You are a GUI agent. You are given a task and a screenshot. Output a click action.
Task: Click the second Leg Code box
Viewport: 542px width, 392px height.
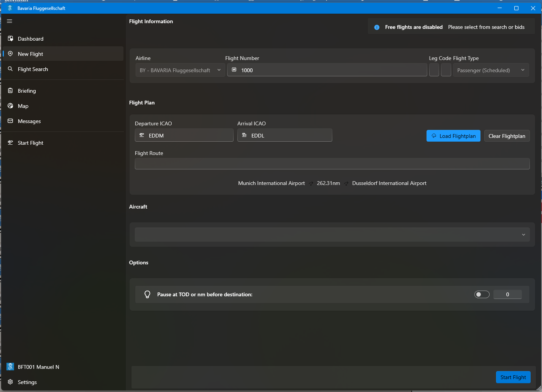(x=446, y=70)
